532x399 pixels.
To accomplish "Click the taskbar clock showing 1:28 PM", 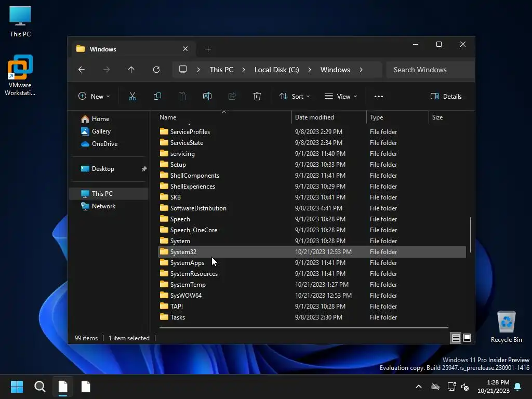I will (494, 387).
